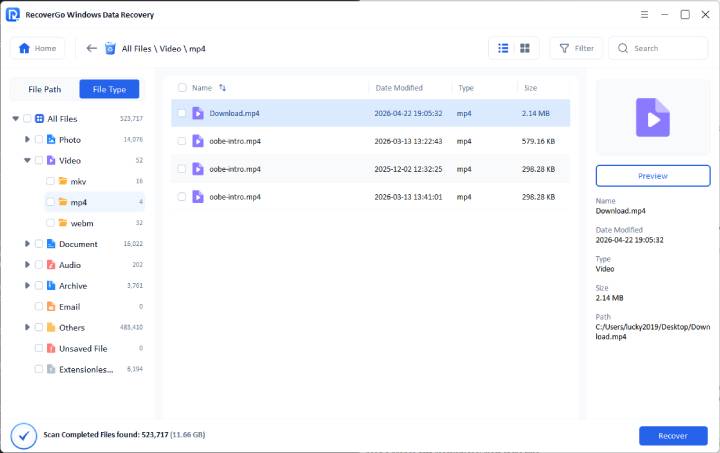Click the Audio category icon

click(51, 264)
